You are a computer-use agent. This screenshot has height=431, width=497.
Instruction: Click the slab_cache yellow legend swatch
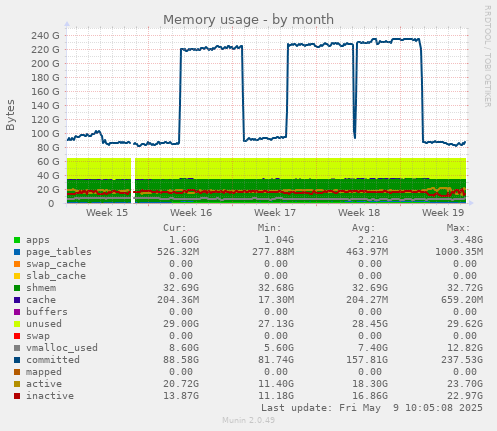pyautogui.click(x=17, y=276)
